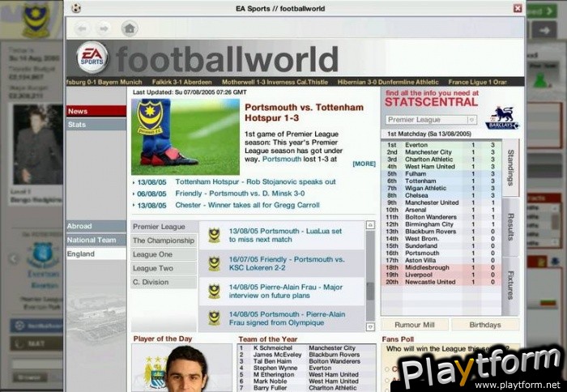Go back using the browser back arrow

click(x=82, y=28)
